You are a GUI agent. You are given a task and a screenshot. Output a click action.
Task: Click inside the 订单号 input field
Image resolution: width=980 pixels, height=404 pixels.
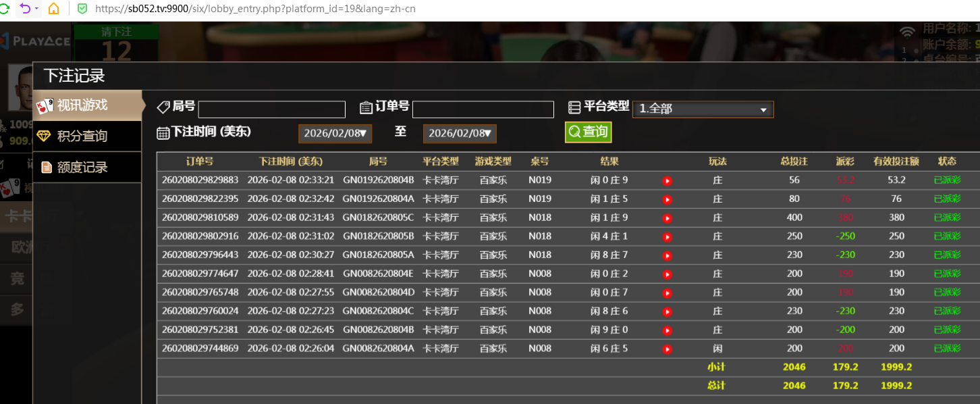point(483,109)
